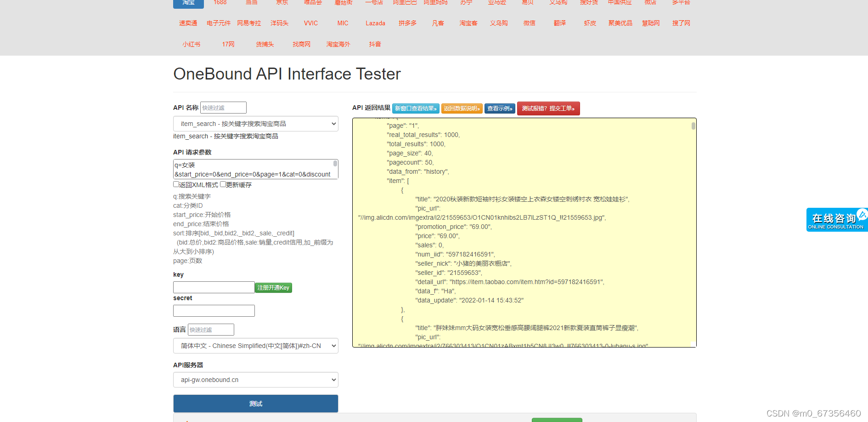Choose the VVIC platform tab
Screen dimensions: 868x422
(311, 23)
